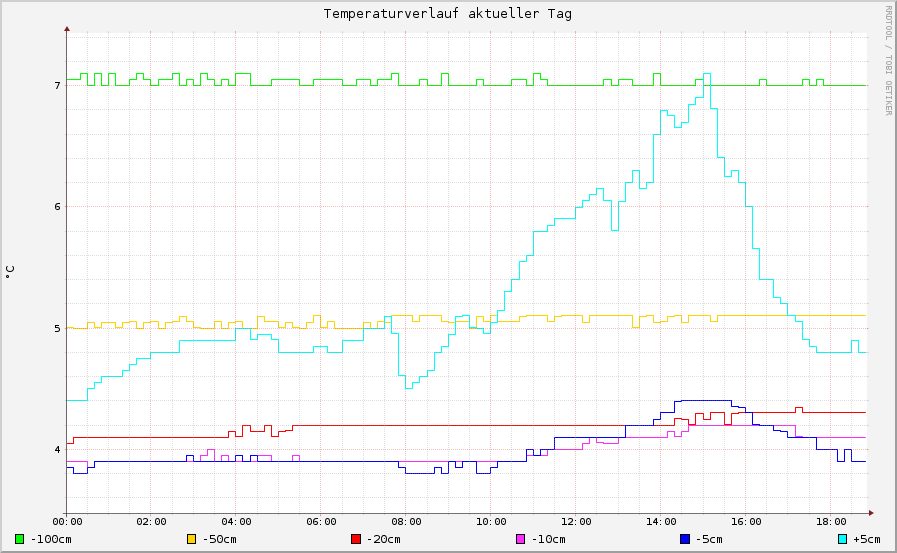Click the green -100cm legend swatch
The height and width of the screenshot is (553, 897).
coord(20,539)
